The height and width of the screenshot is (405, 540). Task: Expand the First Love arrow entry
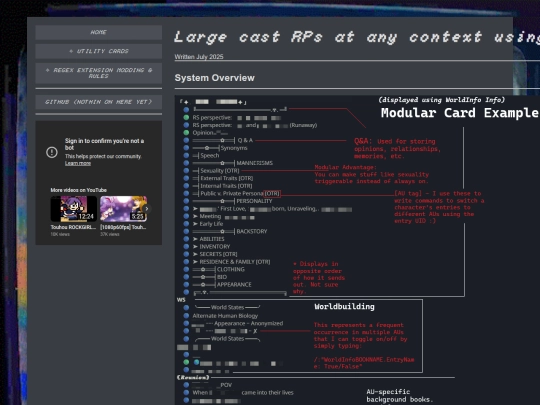195,209
